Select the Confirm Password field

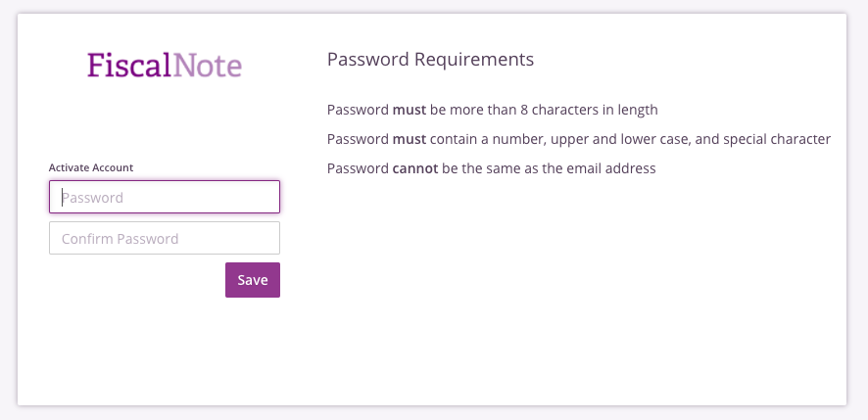[x=165, y=239]
